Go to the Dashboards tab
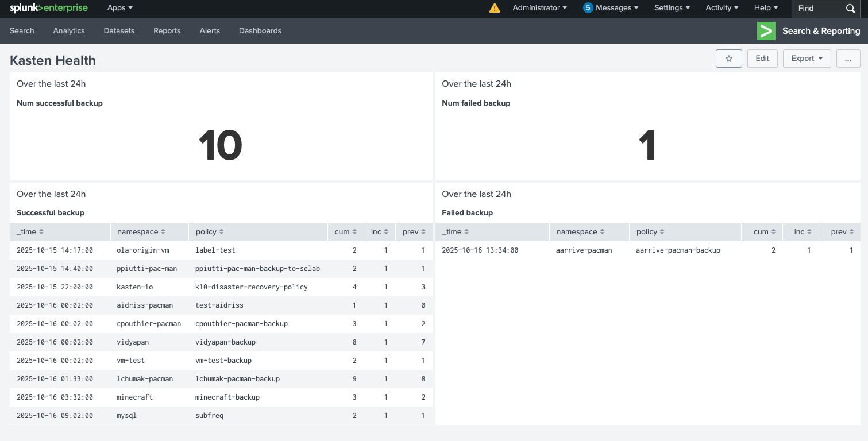868x441 pixels. pos(260,31)
